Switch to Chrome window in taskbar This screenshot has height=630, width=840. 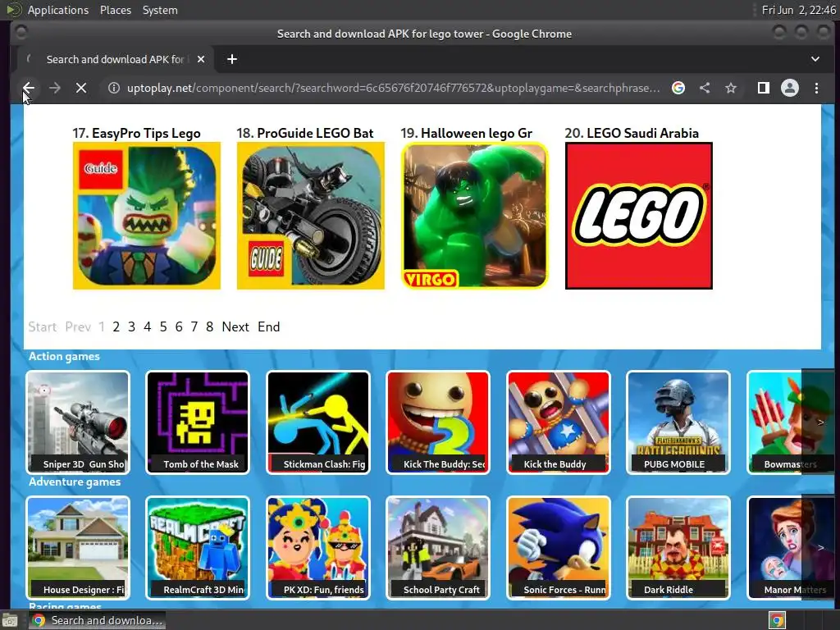97,620
